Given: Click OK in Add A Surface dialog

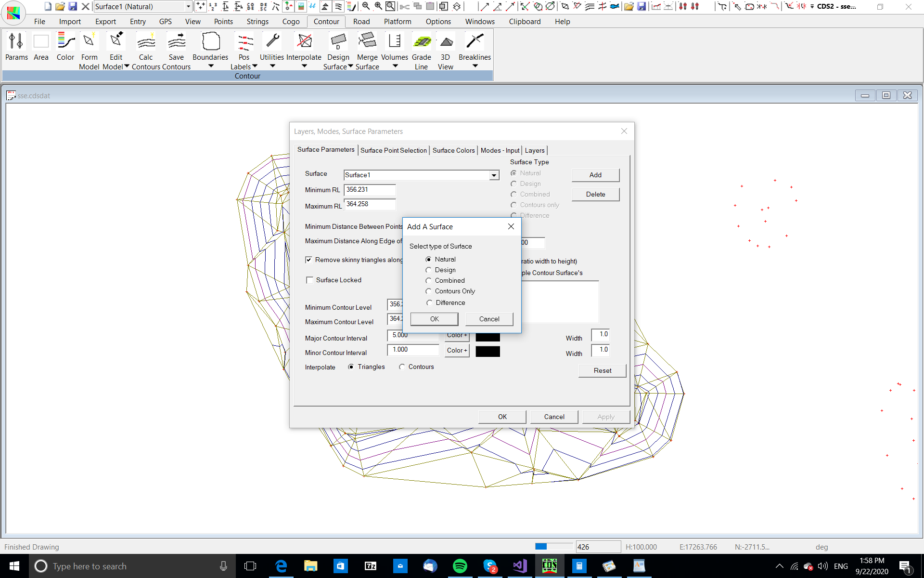Looking at the screenshot, I should click(x=434, y=319).
